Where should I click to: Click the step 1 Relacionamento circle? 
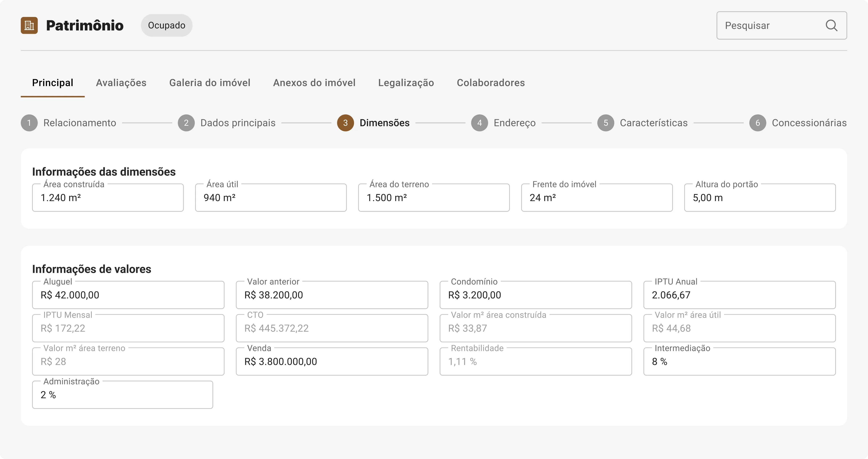[x=29, y=123]
